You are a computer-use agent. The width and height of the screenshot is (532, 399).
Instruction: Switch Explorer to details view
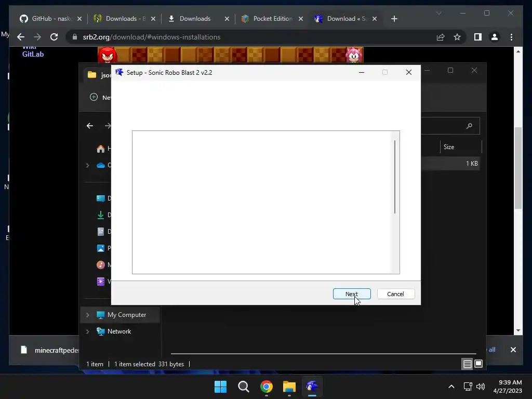(467, 364)
